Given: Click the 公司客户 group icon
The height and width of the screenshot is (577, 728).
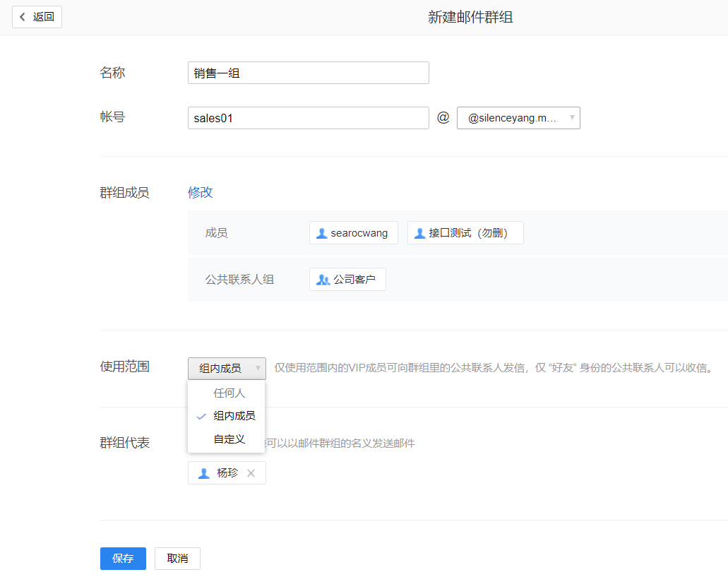Looking at the screenshot, I should pos(323,280).
